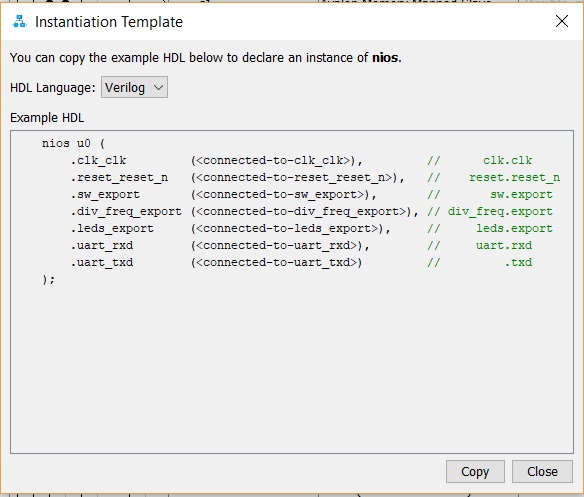Open the HDL Language dropdown
The image size is (584, 497).
(134, 87)
